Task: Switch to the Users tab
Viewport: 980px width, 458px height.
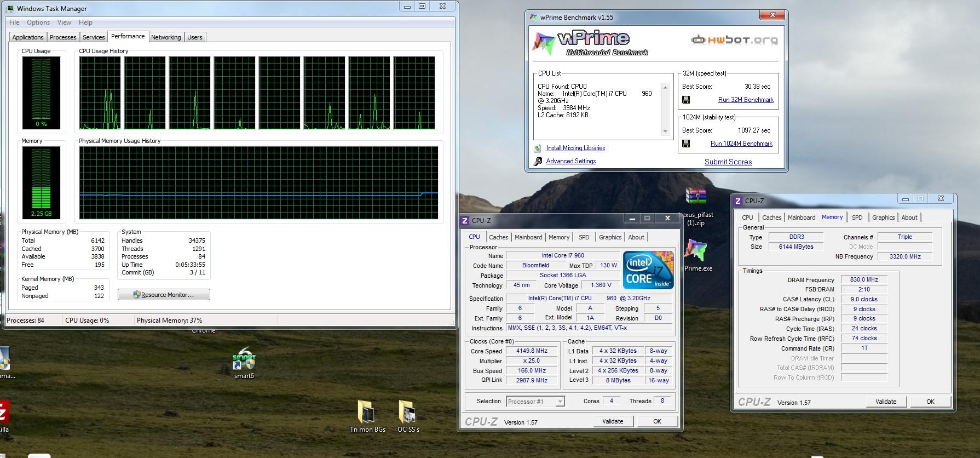Action: pyautogui.click(x=195, y=37)
